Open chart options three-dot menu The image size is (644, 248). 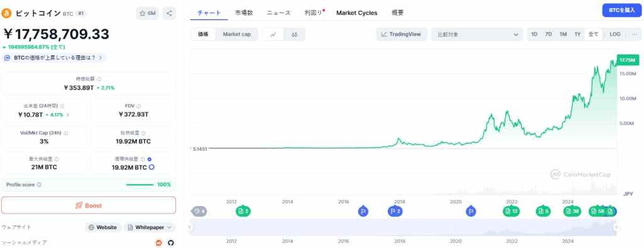pyautogui.click(x=634, y=35)
